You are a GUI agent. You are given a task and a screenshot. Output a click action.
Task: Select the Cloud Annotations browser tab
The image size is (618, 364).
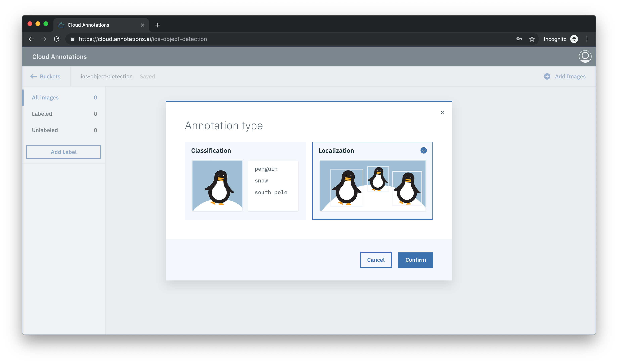point(101,25)
